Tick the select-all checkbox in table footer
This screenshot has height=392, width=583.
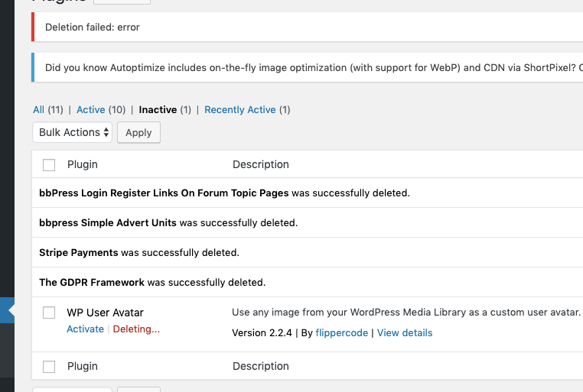pos(49,367)
